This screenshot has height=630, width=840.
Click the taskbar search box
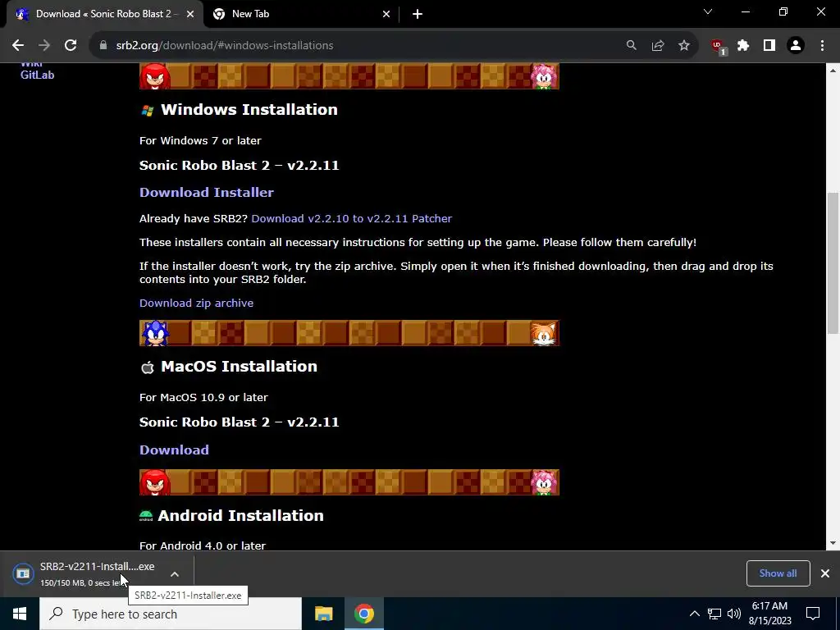pyautogui.click(x=171, y=614)
